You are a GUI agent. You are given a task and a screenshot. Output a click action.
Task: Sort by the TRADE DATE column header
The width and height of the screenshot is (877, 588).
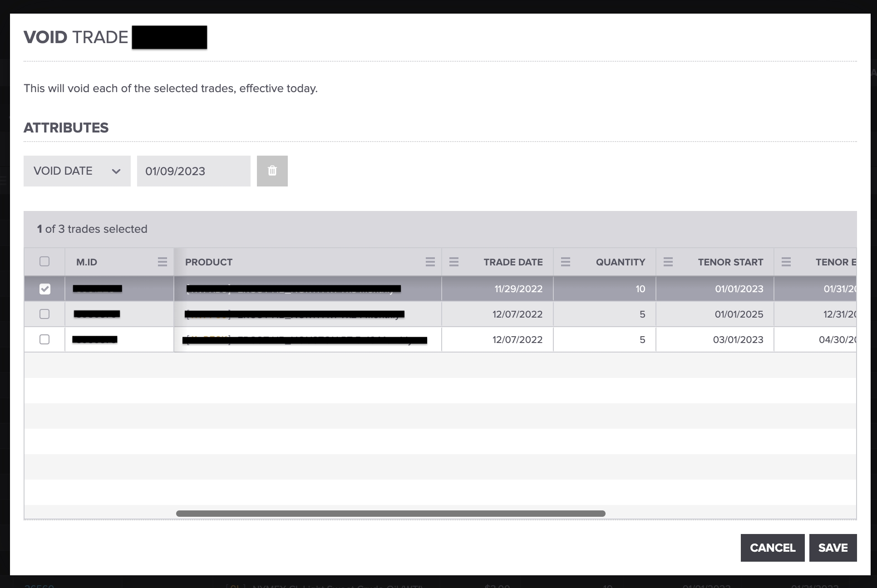[x=512, y=262]
